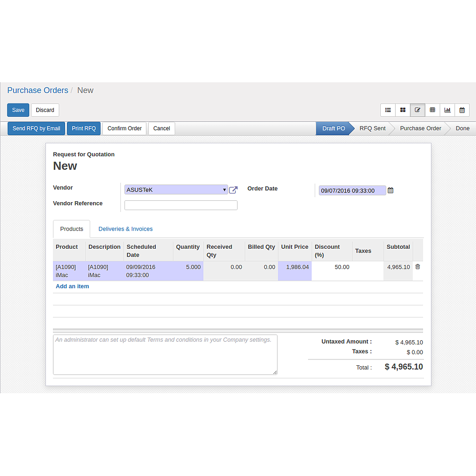Viewport: 476px width, 476px height.
Task: Switch to the calendar view
Action: click(462, 110)
